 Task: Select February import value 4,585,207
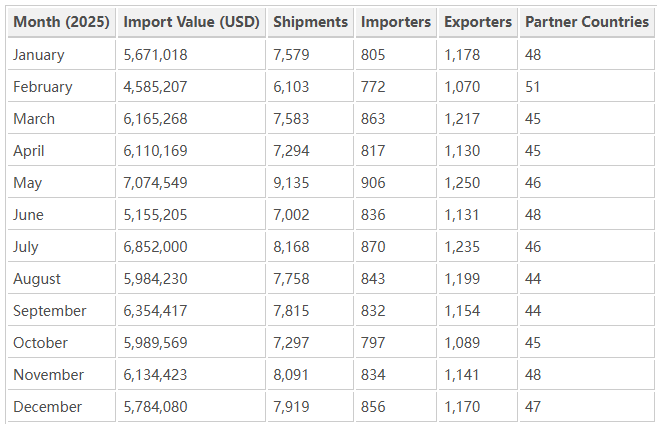(x=155, y=87)
